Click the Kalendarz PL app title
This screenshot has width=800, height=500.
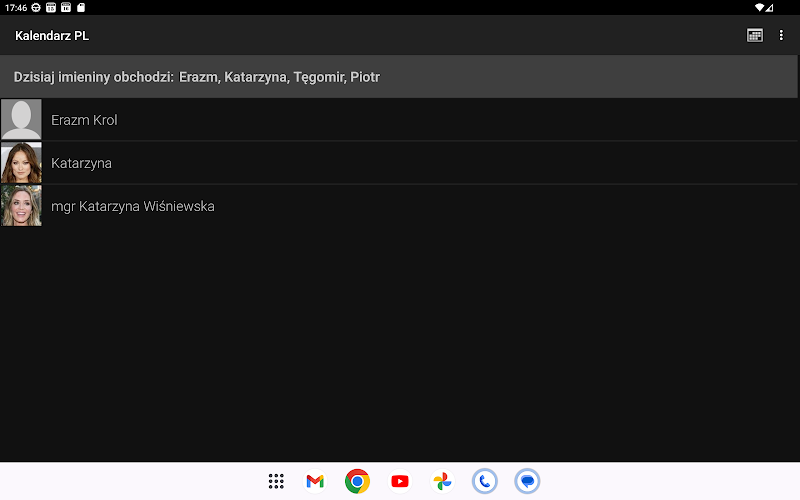click(52, 36)
